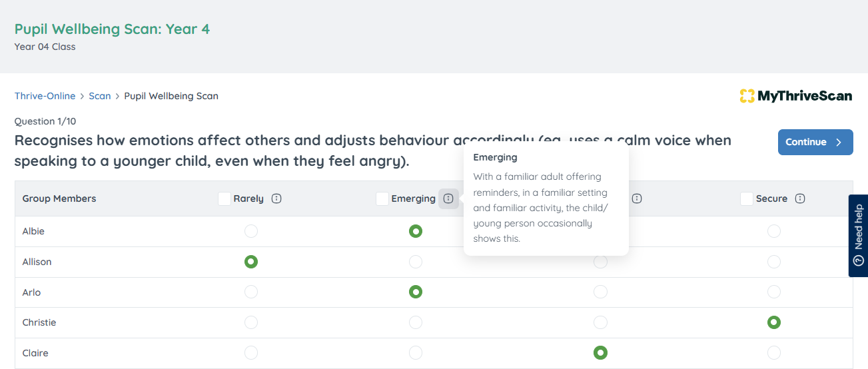Click the MyThriveScan logo
This screenshot has width=868, height=369.
tap(795, 96)
